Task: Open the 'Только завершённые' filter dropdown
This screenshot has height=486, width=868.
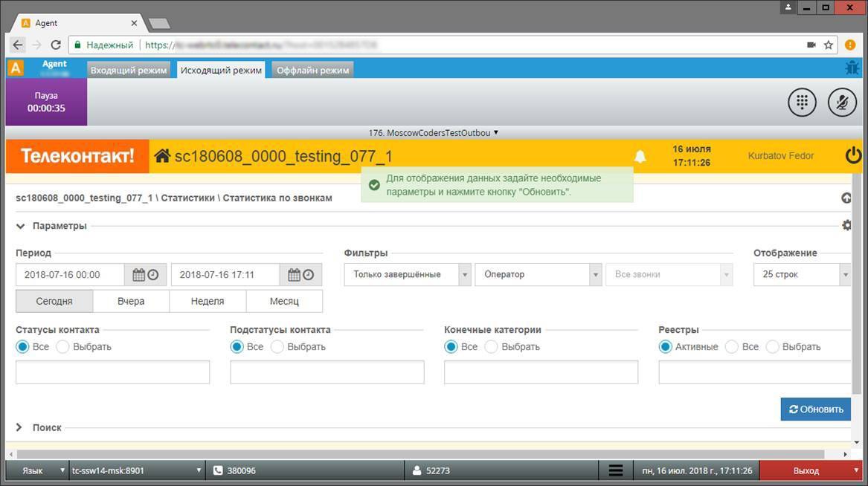Action: pos(408,274)
